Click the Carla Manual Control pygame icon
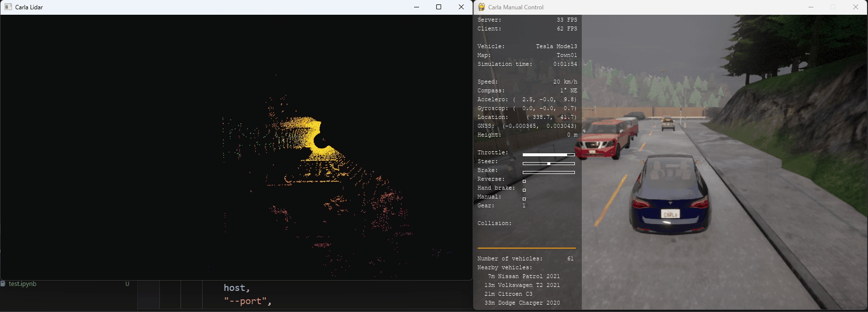This screenshot has height=312, width=868. [481, 7]
